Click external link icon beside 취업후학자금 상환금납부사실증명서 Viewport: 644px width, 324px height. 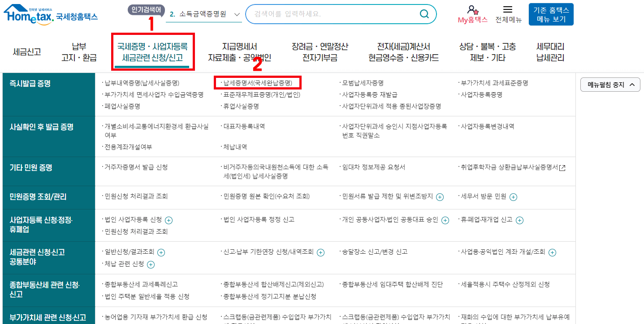click(x=562, y=167)
